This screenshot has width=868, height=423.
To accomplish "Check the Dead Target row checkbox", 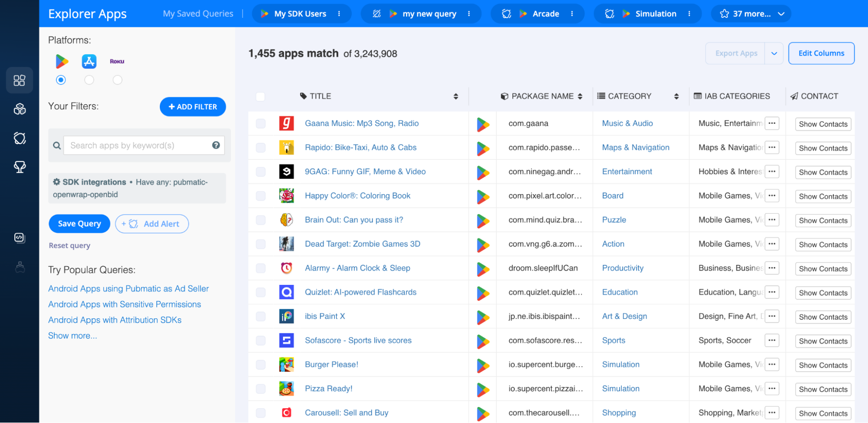I will coord(261,244).
